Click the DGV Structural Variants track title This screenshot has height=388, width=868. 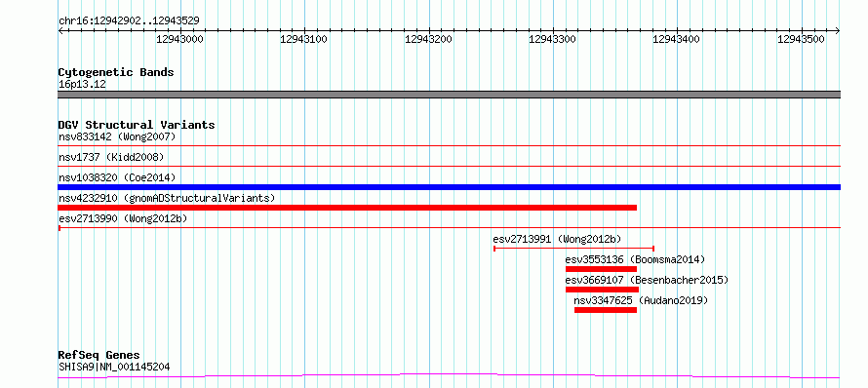point(137,125)
